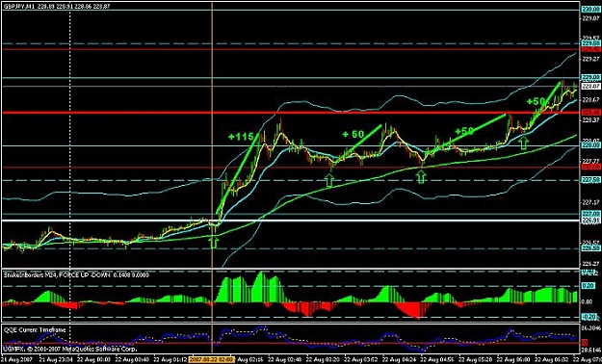The image size is (602, 364).
Task: Click the 0.20 indicator level label
Action: pyautogui.click(x=589, y=286)
